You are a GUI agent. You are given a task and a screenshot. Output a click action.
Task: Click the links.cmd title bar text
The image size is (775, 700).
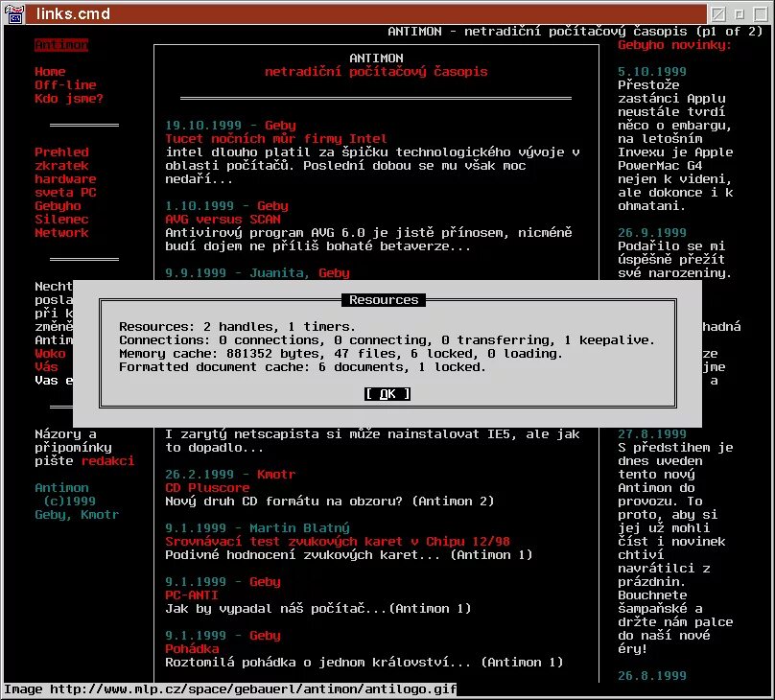click(x=73, y=13)
